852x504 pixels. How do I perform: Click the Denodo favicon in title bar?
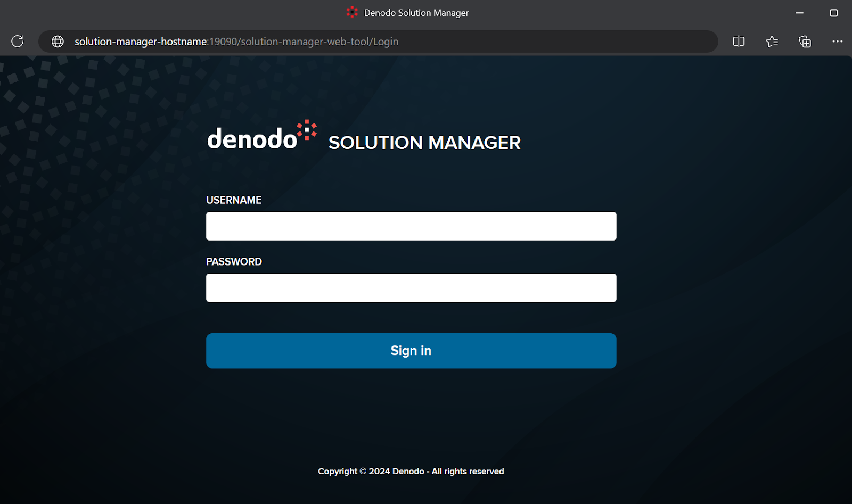[352, 12]
